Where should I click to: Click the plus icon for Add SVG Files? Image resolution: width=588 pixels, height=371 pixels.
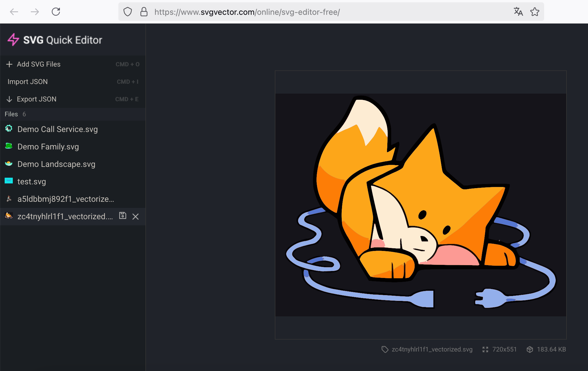tap(9, 64)
